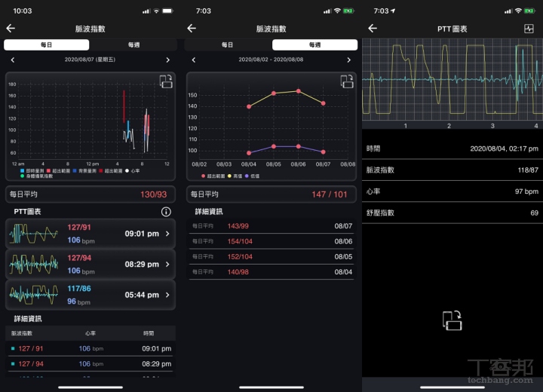Tap back arrow on the 2020/08/07 daily screen
The width and height of the screenshot is (543, 392).
coord(11,29)
